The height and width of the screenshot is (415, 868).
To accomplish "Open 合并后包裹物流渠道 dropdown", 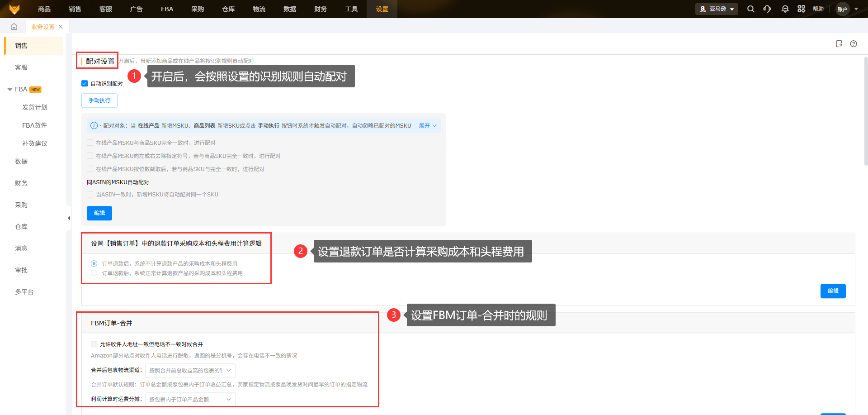I will pos(190,370).
